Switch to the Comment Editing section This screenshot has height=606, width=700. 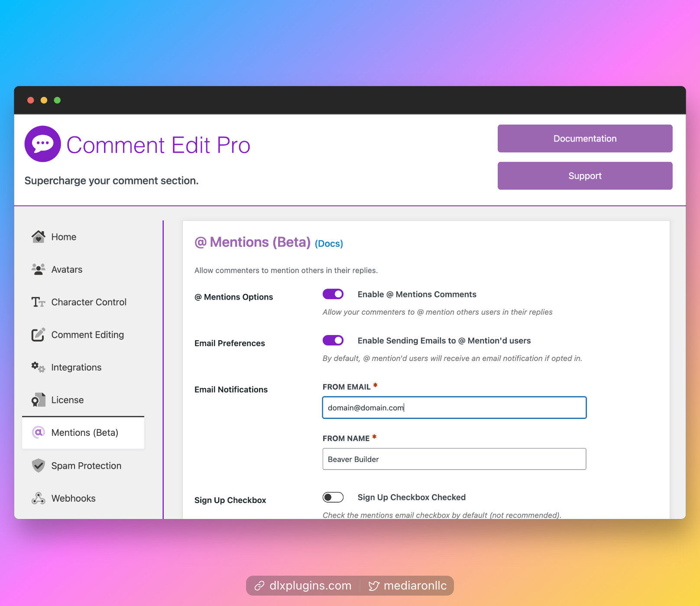click(x=87, y=335)
